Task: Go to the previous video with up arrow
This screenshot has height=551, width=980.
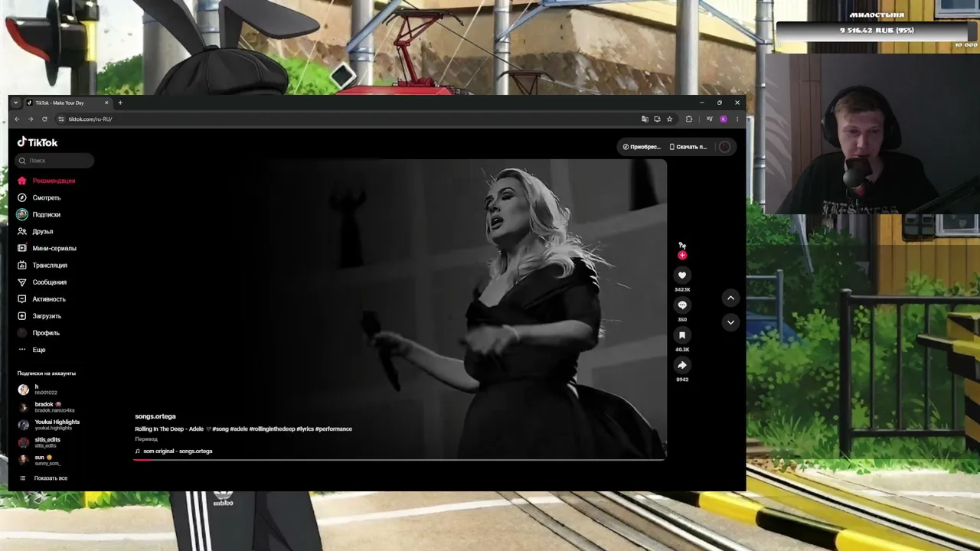Action: click(730, 298)
